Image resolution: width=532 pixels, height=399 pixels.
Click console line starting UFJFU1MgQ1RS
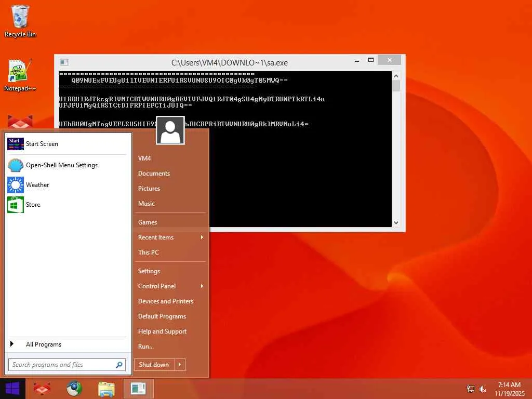(126, 105)
